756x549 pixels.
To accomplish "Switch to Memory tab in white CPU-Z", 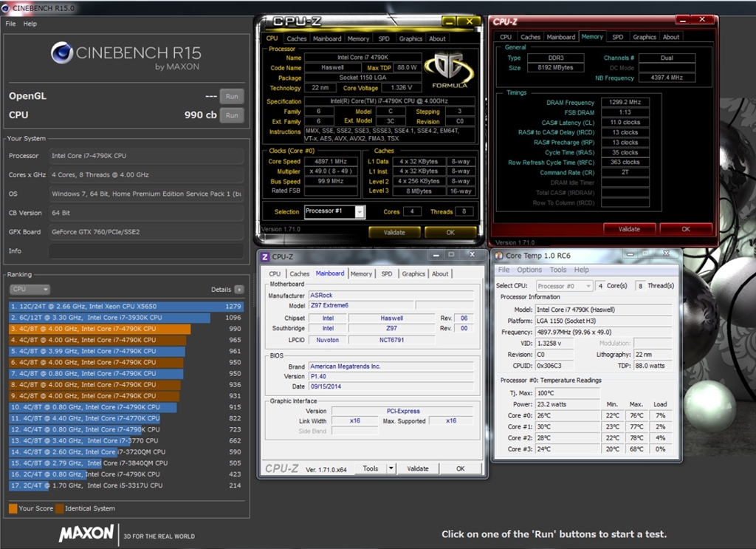I will click(361, 273).
